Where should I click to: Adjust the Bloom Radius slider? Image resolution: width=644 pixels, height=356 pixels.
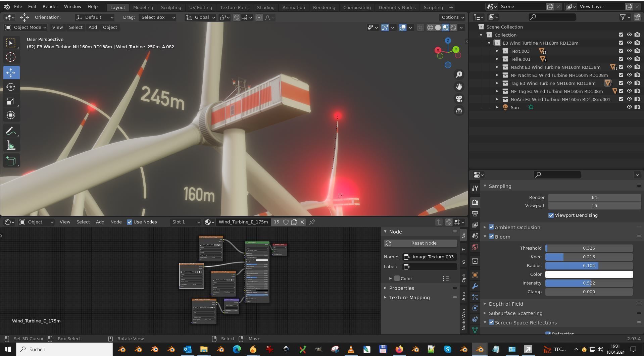click(589, 266)
